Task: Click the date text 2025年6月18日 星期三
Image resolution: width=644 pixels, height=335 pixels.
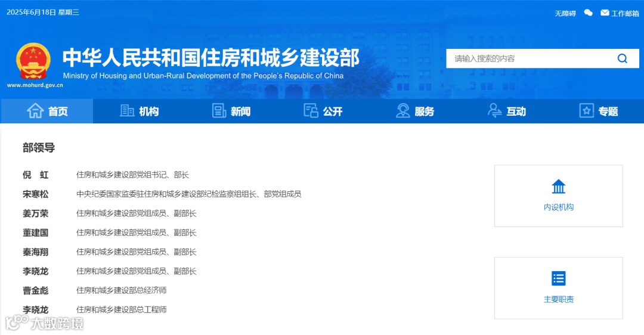Action: pyautogui.click(x=43, y=13)
